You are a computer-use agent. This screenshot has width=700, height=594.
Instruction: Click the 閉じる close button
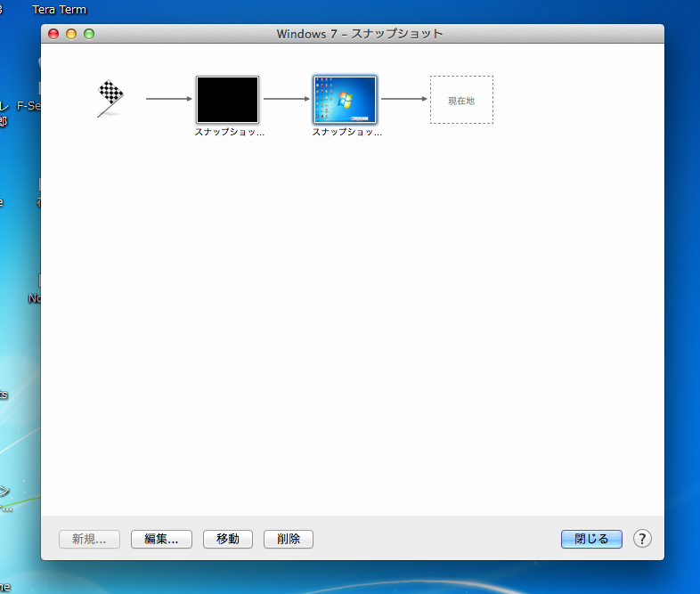[591, 539]
